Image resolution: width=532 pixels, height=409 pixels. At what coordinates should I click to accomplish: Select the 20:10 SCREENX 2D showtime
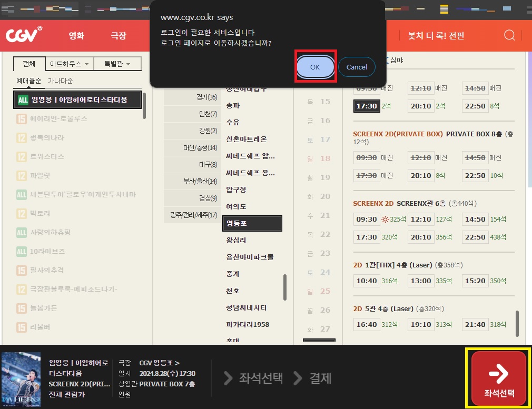pyautogui.click(x=421, y=237)
